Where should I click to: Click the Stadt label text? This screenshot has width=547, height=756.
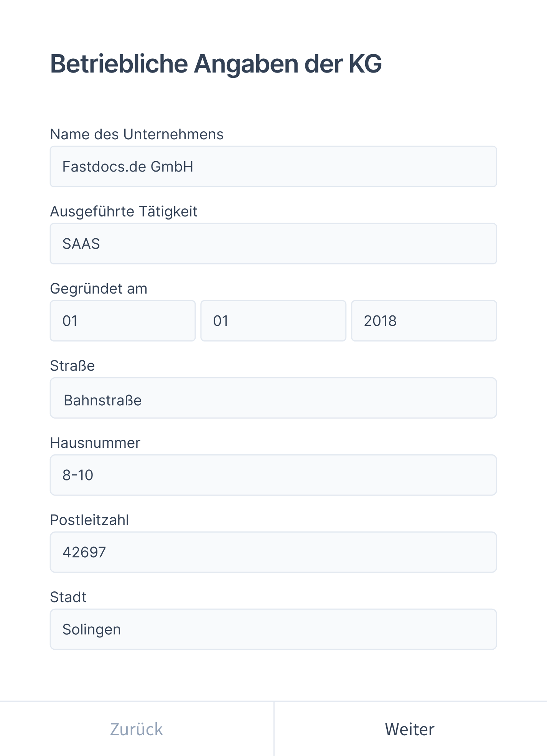point(68,597)
